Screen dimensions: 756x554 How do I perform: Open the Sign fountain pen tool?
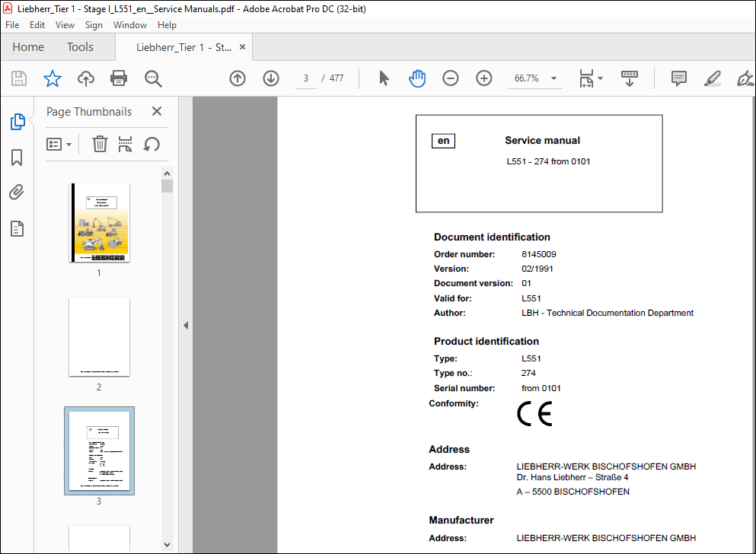tap(745, 78)
